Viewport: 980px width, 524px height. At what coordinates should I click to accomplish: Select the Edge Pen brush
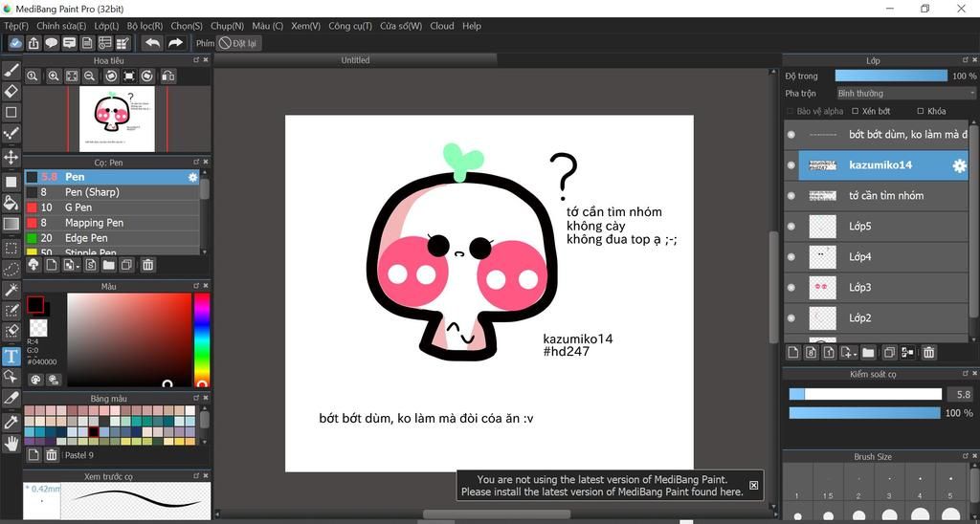click(112, 238)
